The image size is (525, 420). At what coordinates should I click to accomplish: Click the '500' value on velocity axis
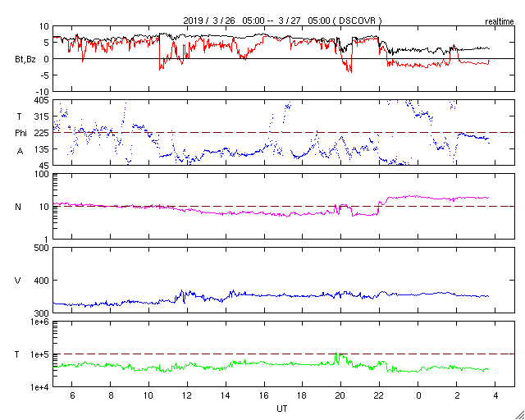click(x=42, y=248)
